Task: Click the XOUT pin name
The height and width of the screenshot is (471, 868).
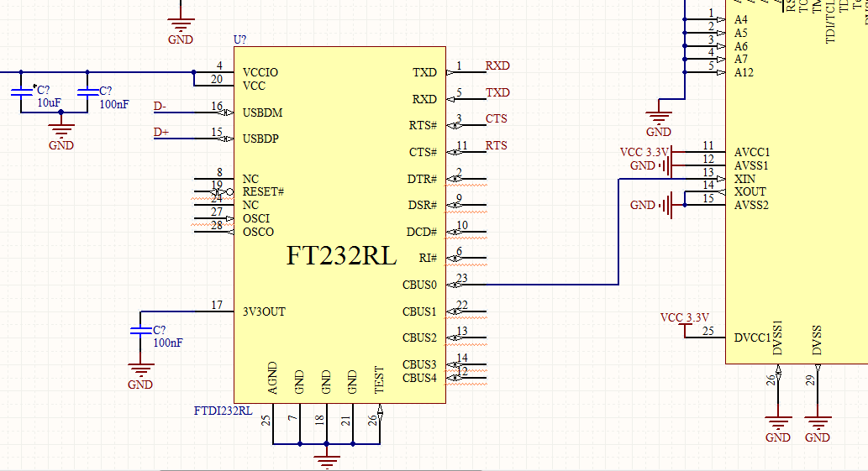Action: tap(750, 191)
